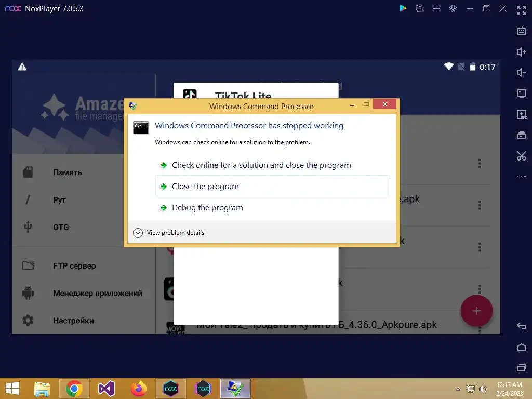Expand View problem details
532x399 pixels.
tap(169, 233)
